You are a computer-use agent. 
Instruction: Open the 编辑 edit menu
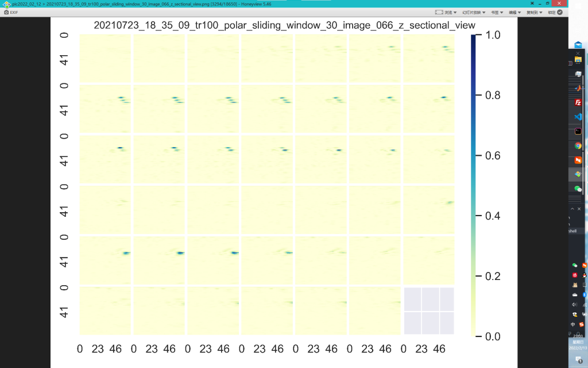click(x=514, y=12)
